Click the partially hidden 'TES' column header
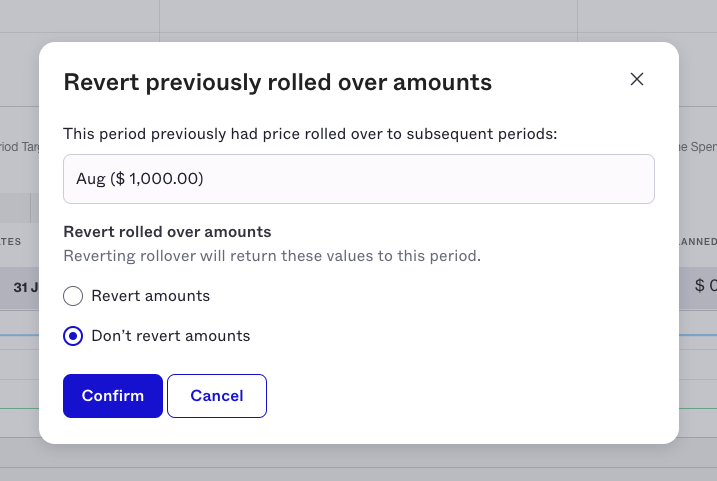Image resolution: width=717 pixels, height=481 pixels. tap(11, 241)
